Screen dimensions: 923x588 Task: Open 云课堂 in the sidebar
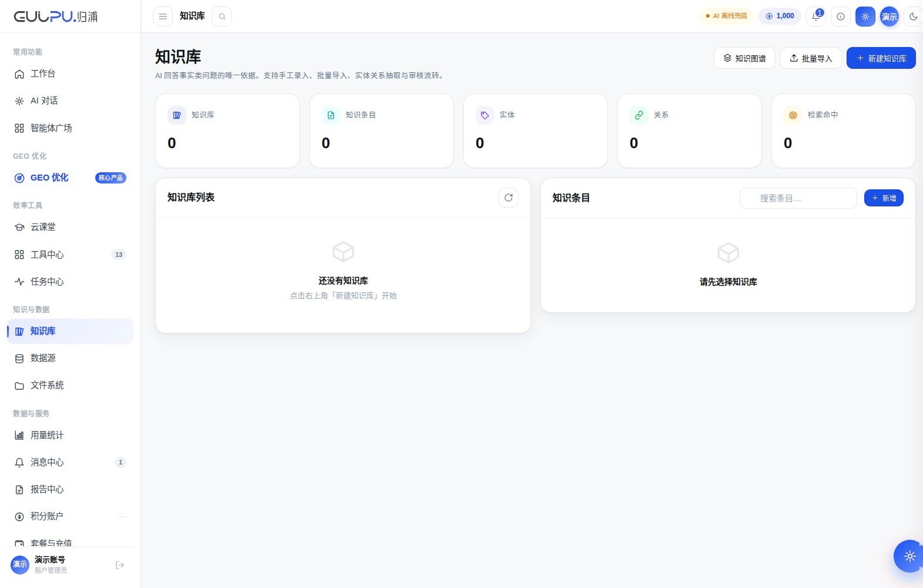click(71, 227)
